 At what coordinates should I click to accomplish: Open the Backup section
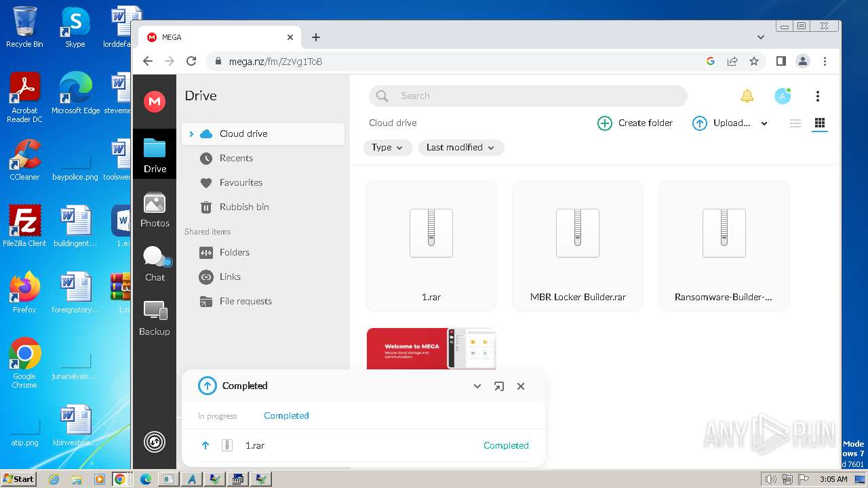tap(155, 319)
